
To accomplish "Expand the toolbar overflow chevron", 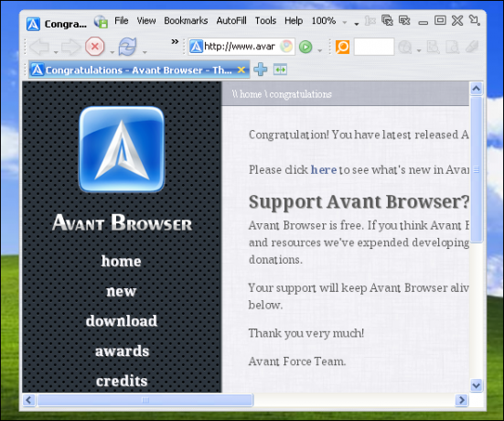I will [x=175, y=41].
